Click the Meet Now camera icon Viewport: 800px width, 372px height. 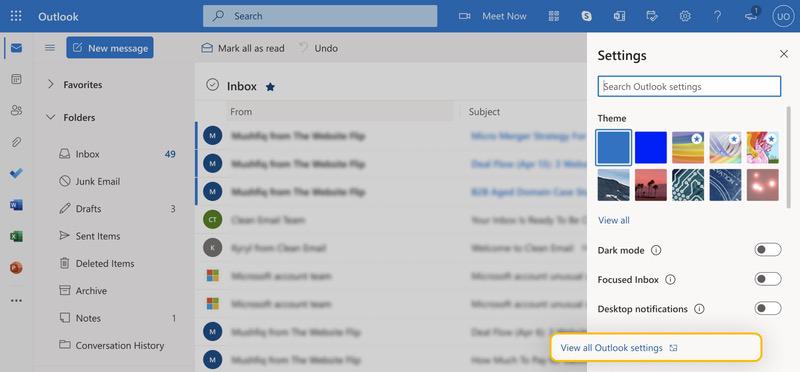coord(464,16)
